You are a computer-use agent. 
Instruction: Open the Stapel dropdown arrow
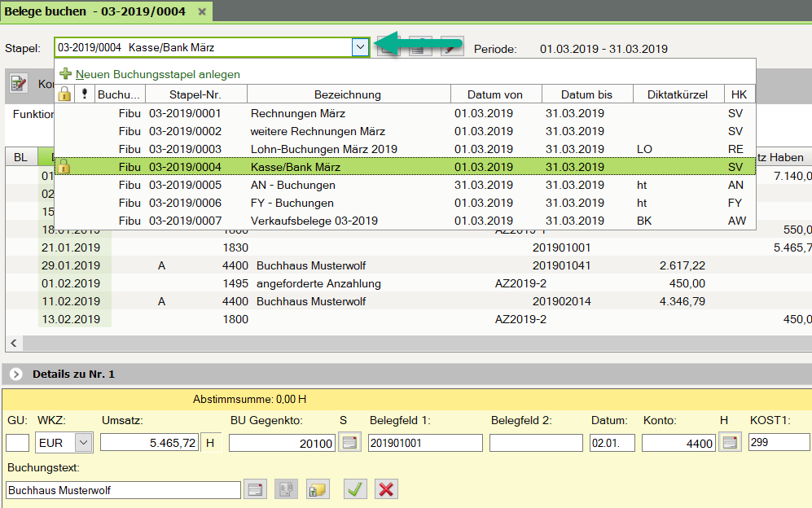360,48
